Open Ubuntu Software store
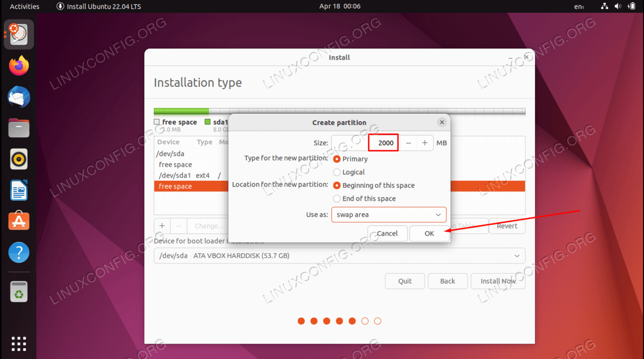The height and width of the screenshot is (359, 644). [x=19, y=222]
